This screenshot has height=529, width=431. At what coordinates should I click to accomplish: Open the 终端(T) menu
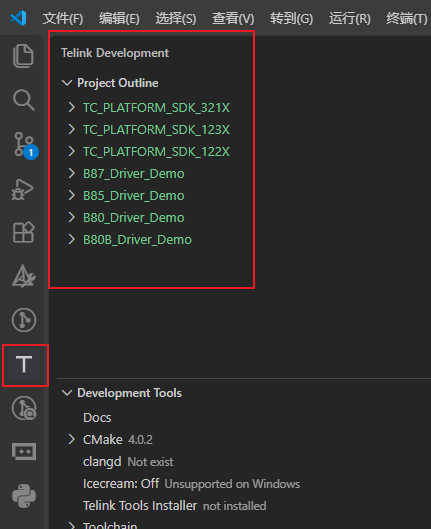pos(407,18)
